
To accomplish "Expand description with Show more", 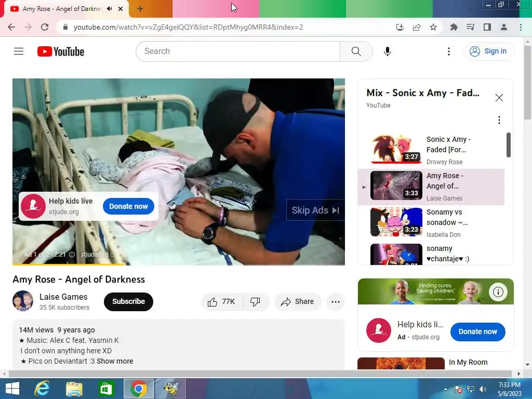I will pyautogui.click(x=115, y=362).
